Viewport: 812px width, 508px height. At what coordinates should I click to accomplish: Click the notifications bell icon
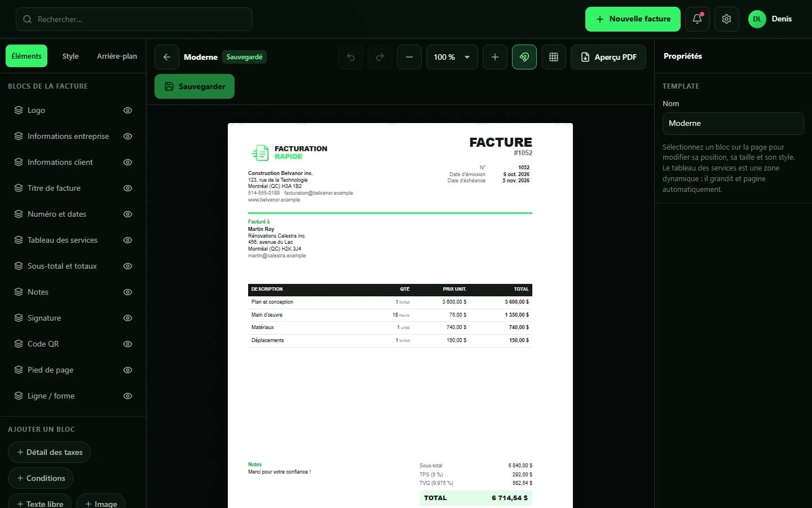pyautogui.click(x=697, y=19)
